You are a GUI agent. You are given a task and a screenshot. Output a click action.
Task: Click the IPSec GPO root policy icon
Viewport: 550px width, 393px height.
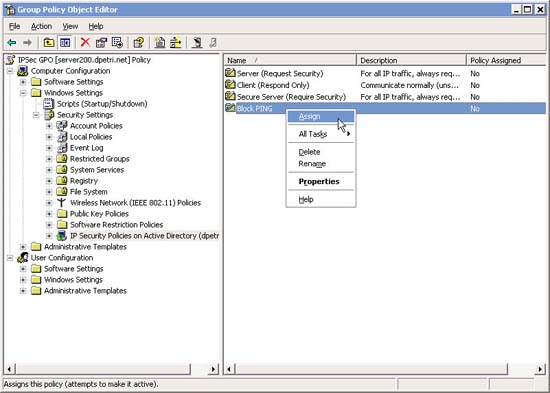click(11, 60)
